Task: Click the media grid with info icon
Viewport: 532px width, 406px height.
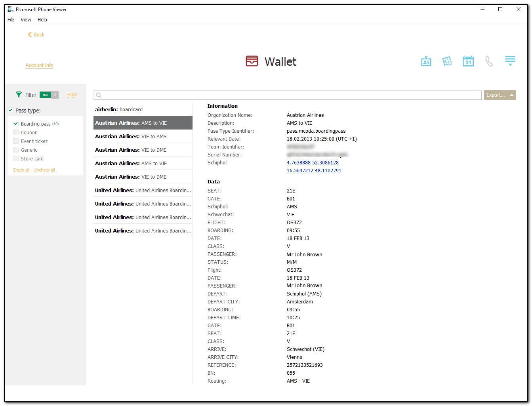Action: (447, 61)
